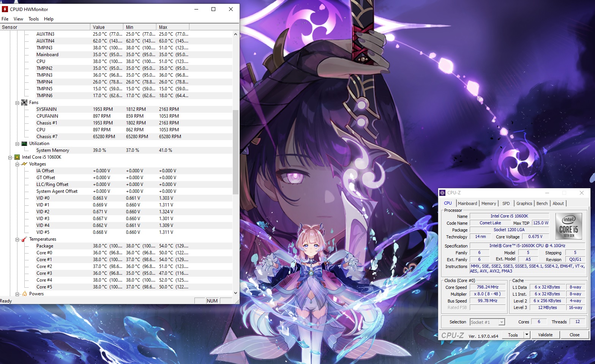Click the Tools button in CPU-Z
The width and height of the screenshot is (595, 364).
pos(513,335)
